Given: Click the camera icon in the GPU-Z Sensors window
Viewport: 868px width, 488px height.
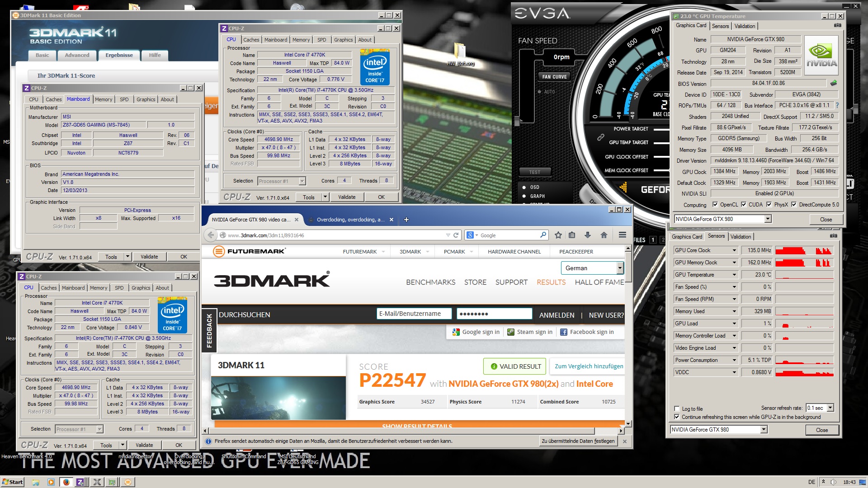Looking at the screenshot, I should 834,236.
